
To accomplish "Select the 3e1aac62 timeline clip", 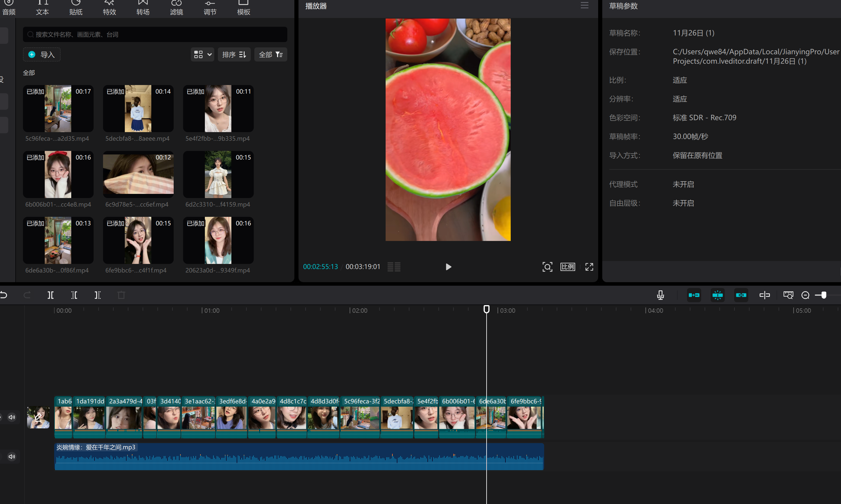I will point(198,417).
